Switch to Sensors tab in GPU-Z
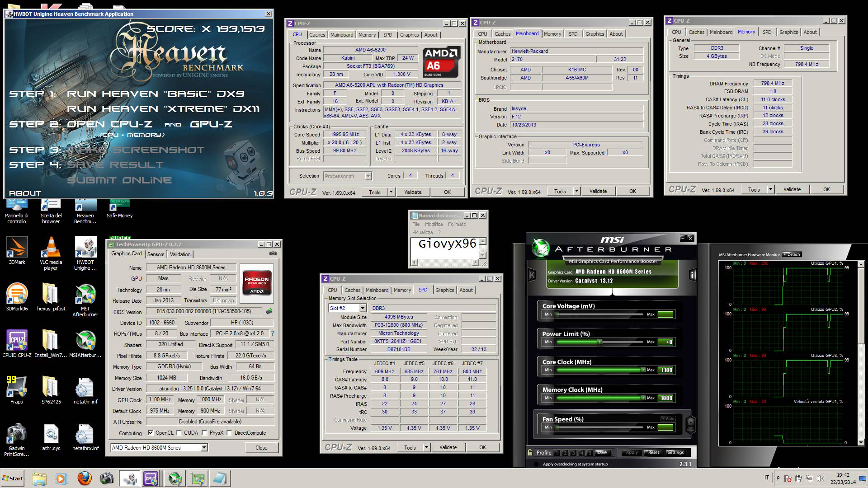Image resolution: width=868 pixels, height=488 pixels. [x=156, y=254]
